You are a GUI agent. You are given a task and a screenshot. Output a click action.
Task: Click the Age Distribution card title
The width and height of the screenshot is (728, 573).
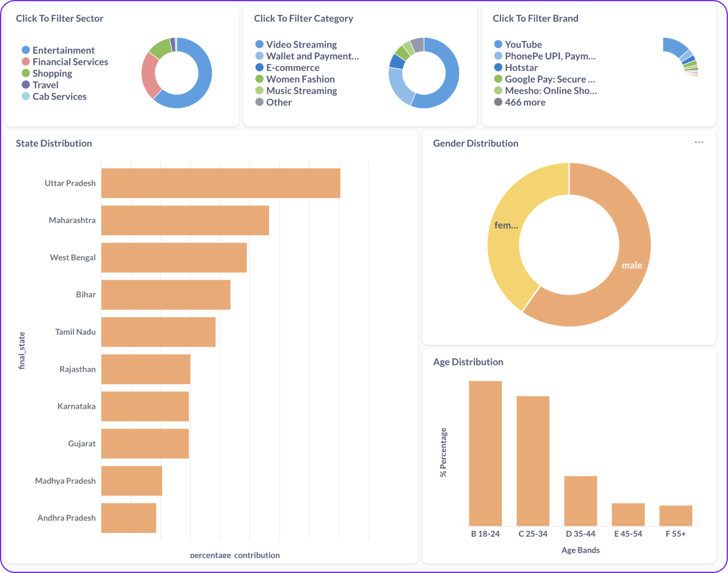[x=468, y=362]
